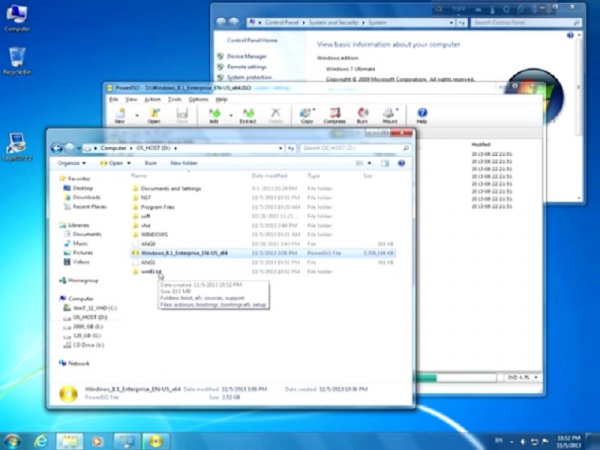This screenshot has width=600, height=450.
Task: Open the Computer desktop icon
Action: (x=17, y=18)
